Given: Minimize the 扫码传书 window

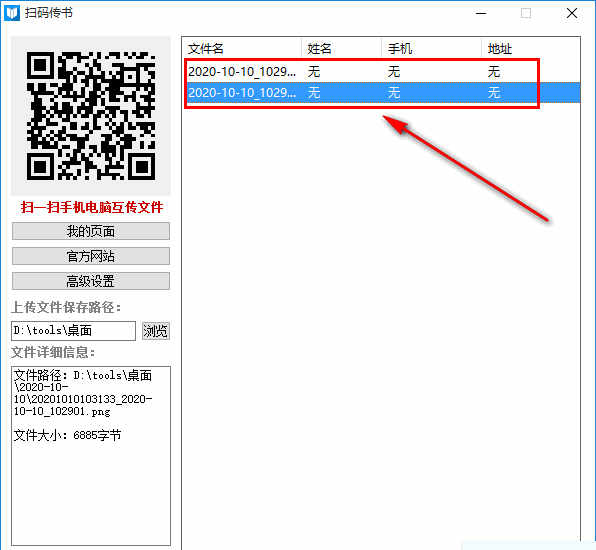Looking at the screenshot, I should tap(481, 13).
